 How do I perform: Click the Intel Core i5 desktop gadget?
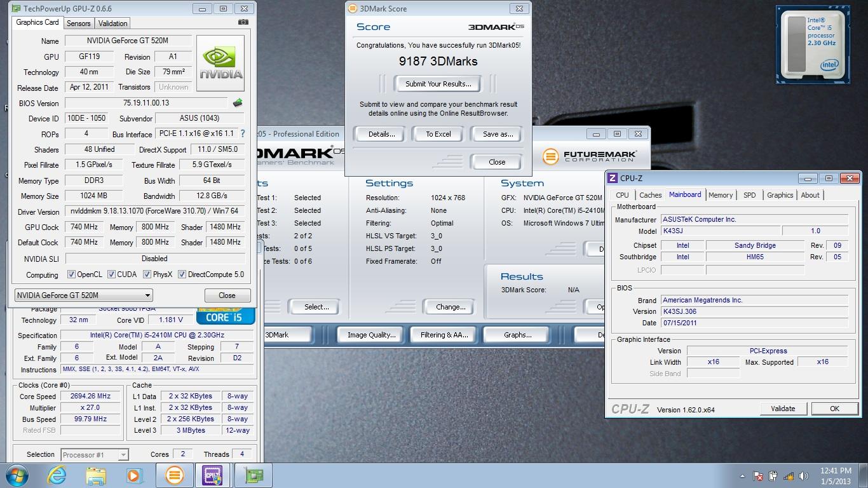(812, 44)
